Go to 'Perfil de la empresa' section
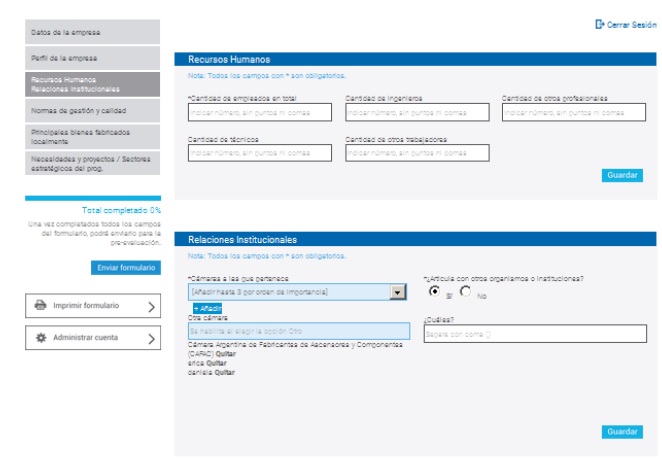The image size is (662, 461). pyautogui.click(x=92, y=59)
